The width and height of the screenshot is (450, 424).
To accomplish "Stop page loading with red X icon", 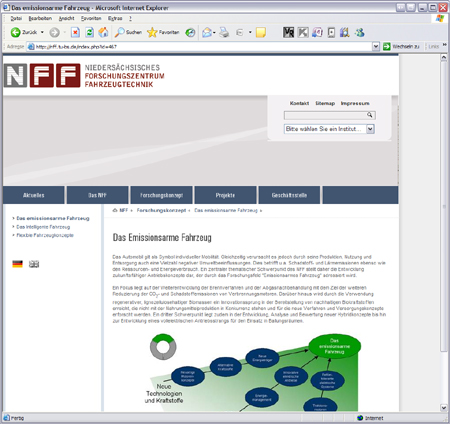I will [75, 32].
